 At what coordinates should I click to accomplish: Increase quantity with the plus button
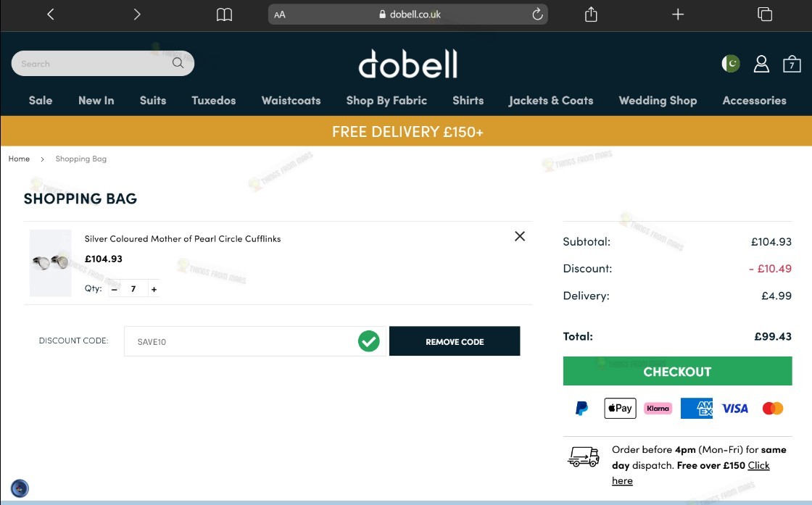click(154, 288)
